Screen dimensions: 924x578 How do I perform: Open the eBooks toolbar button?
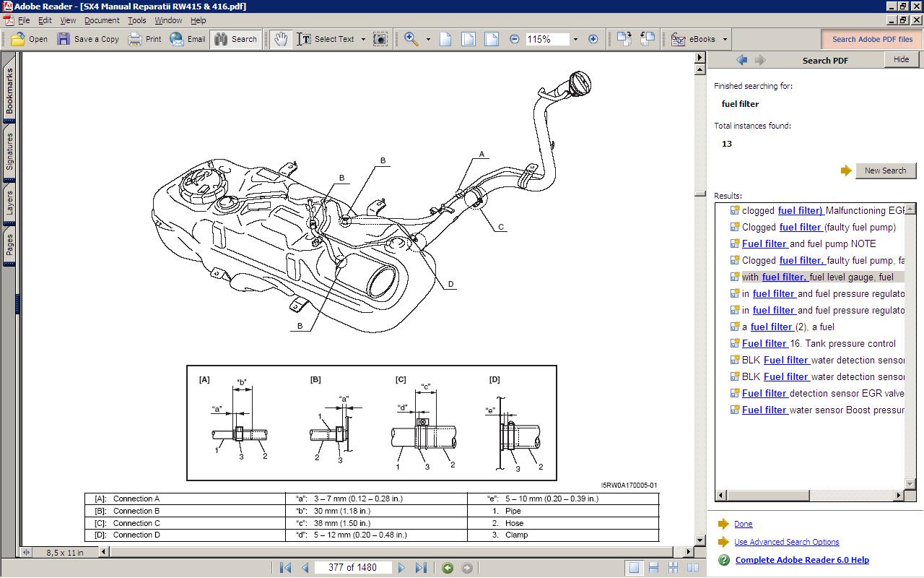[x=694, y=39]
